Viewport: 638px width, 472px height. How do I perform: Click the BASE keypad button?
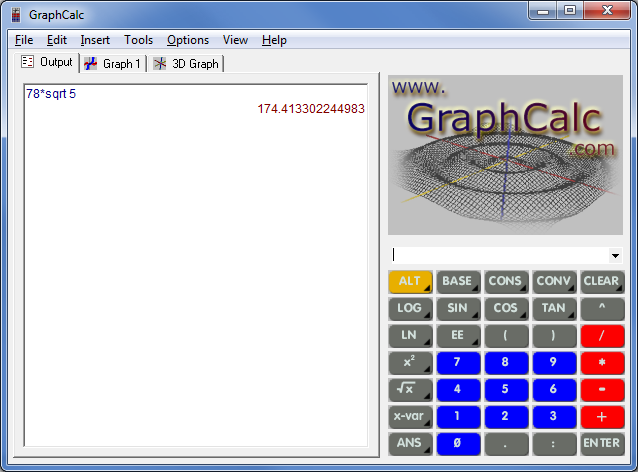458,282
